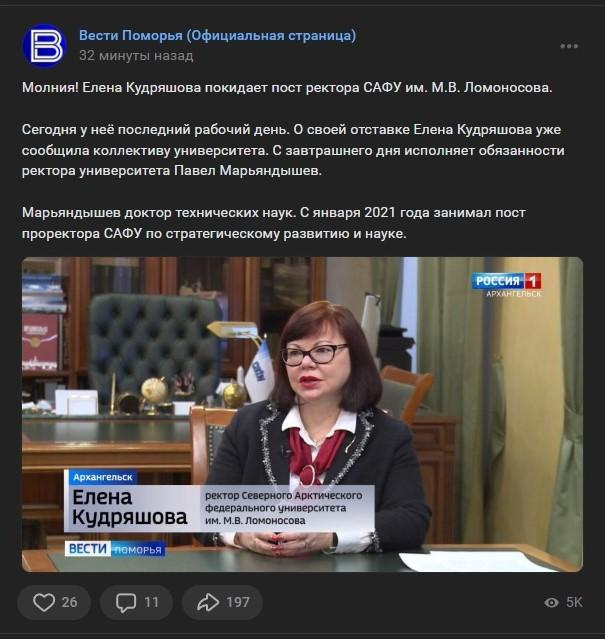The height and width of the screenshot is (639, 605).
Task: Click the Елена Кудряшова name caption in the photo
Action: (130, 507)
